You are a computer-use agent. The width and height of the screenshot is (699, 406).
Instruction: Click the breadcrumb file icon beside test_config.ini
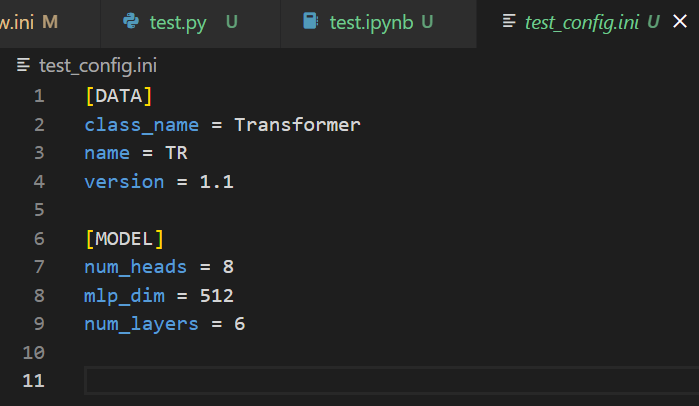pyautogui.click(x=24, y=66)
